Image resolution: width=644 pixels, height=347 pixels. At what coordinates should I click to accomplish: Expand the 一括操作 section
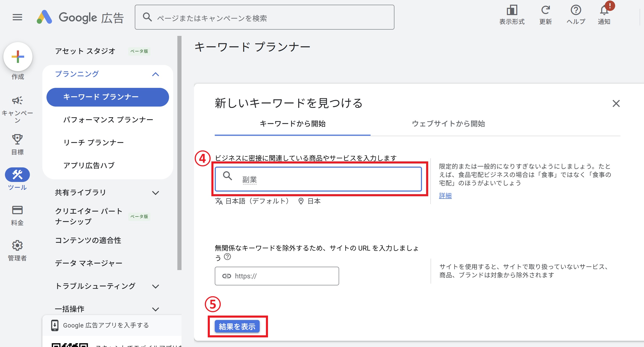[156, 309]
